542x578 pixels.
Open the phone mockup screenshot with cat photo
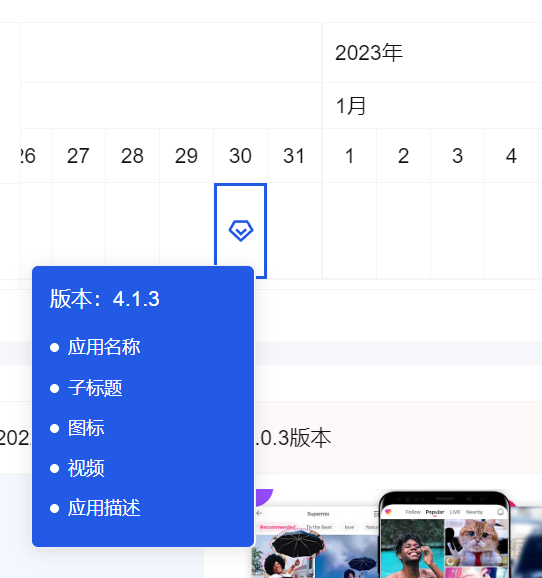click(444, 535)
